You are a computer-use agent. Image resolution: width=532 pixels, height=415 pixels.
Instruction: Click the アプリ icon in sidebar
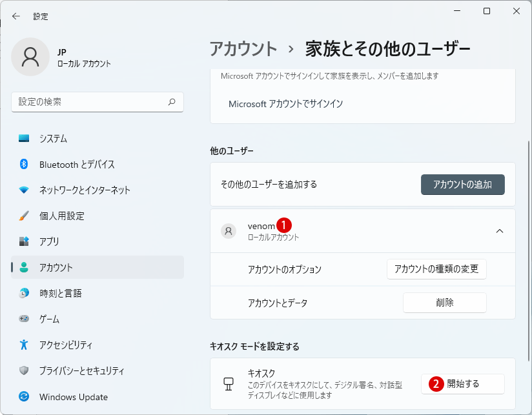click(x=24, y=241)
